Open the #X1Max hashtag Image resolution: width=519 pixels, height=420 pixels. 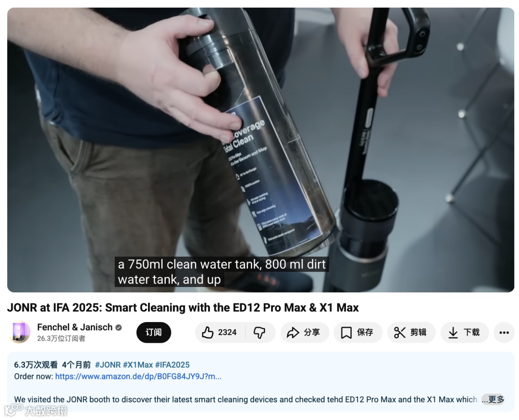[138, 365]
